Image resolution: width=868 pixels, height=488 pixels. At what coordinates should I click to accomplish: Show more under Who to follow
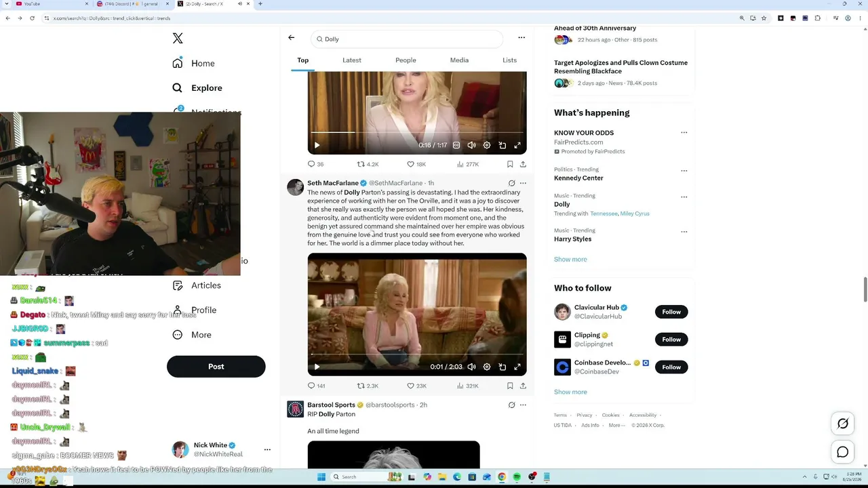[570, 392]
